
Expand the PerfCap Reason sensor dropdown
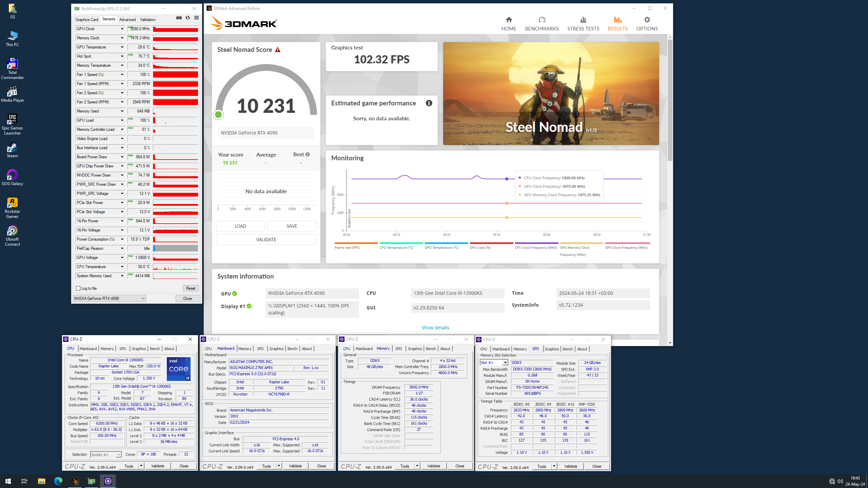point(122,248)
